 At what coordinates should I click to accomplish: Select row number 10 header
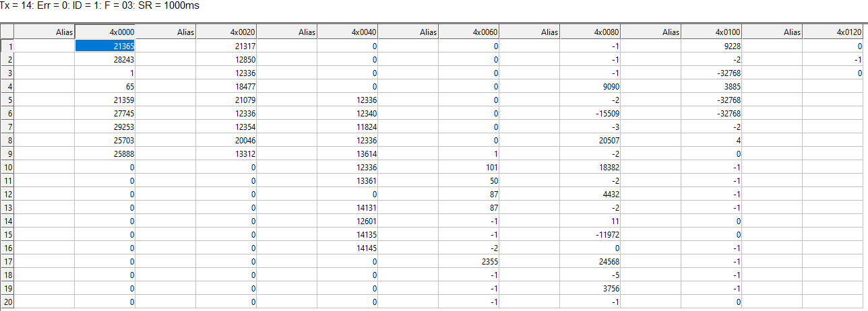click(x=7, y=167)
